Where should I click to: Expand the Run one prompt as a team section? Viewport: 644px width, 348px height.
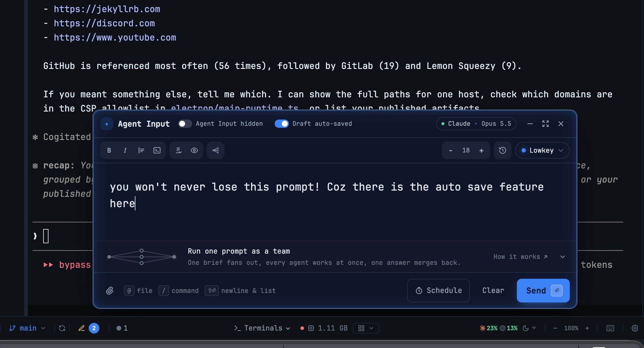pyautogui.click(x=562, y=257)
